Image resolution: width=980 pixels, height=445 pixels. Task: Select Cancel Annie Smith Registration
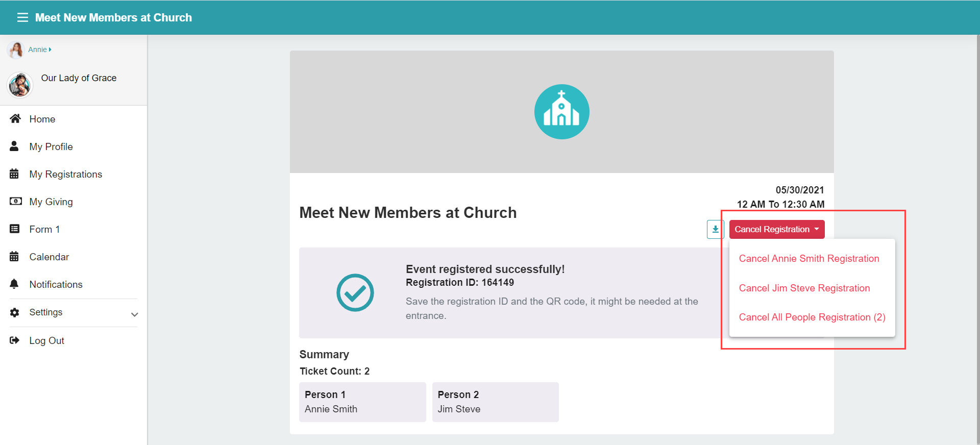click(809, 258)
